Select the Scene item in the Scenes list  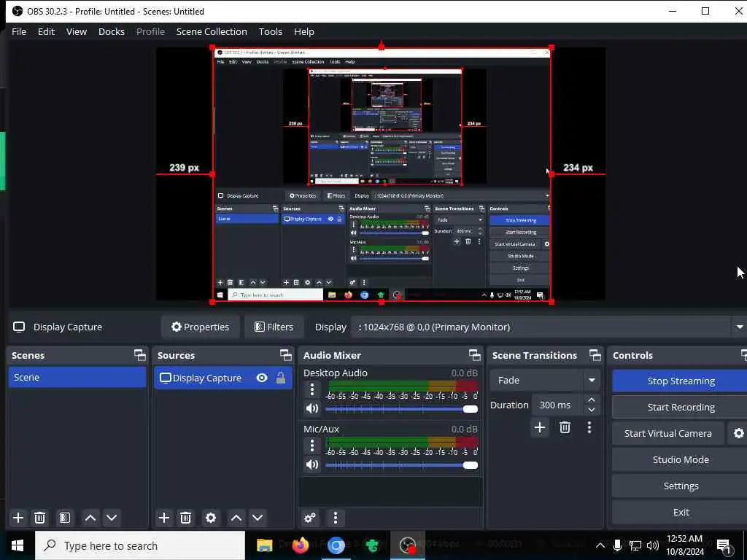click(77, 377)
